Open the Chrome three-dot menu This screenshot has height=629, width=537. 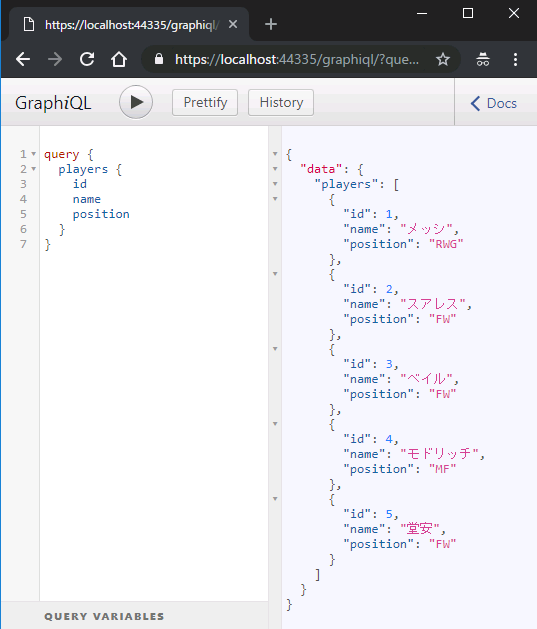515,59
